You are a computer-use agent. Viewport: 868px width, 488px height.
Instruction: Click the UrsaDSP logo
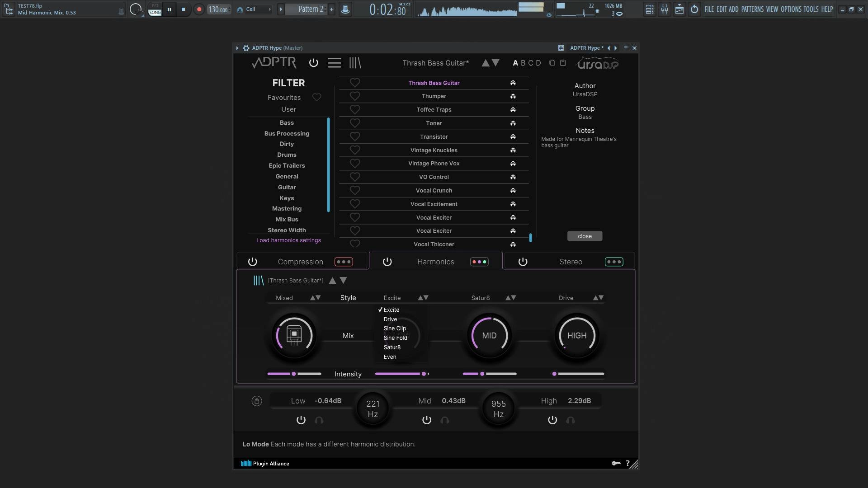597,63
